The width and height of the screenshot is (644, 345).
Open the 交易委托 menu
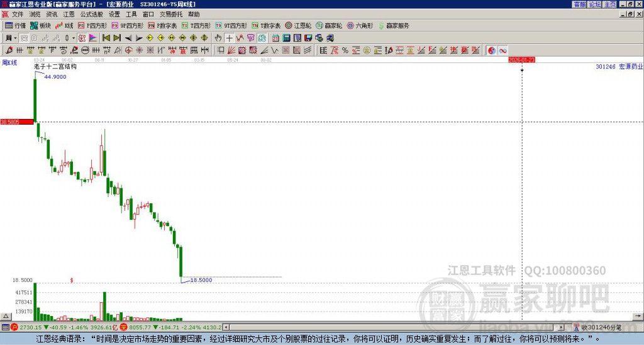[x=171, y=14]
